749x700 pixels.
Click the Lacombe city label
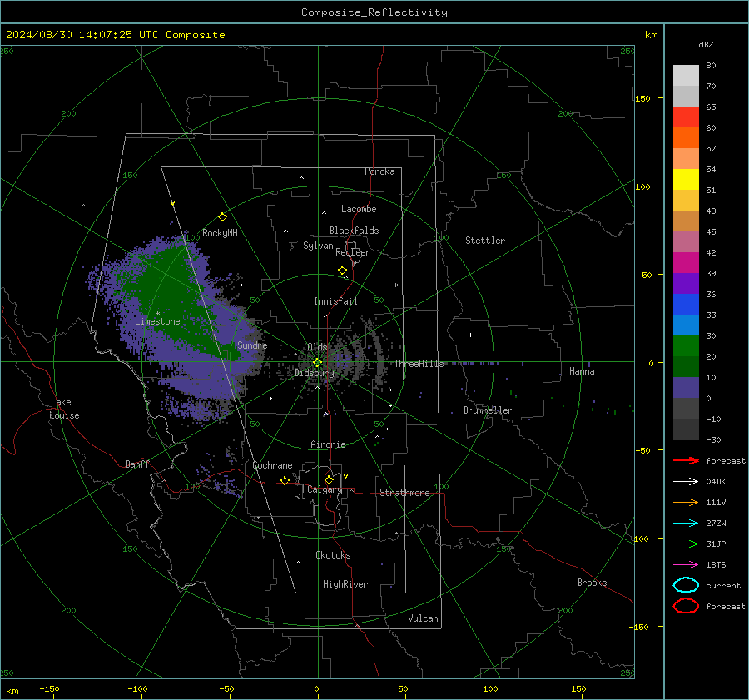click(x=359, y=209)
